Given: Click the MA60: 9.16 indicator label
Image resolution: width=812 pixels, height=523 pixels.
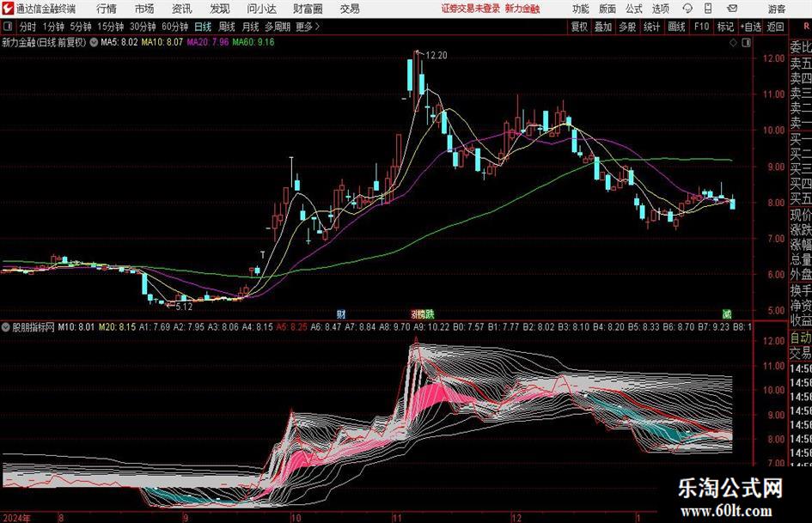Looking at the screenshot, I should [253, 42].
